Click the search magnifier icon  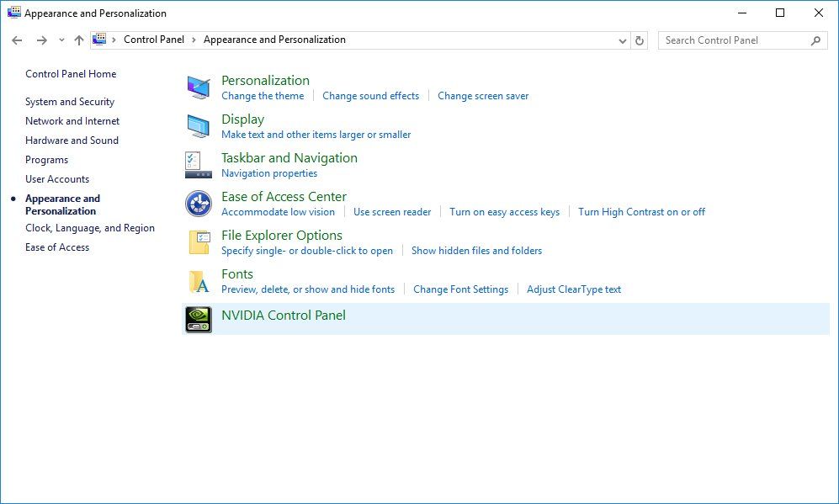point(815,40)
